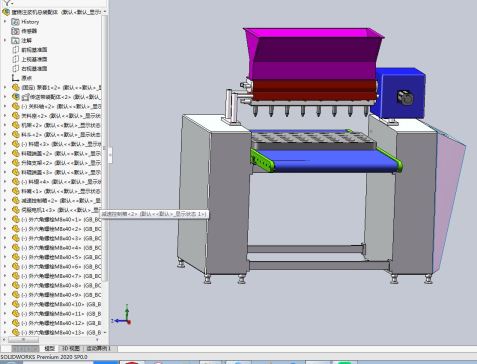The height and width of the screenshot is (364, 477).
Task: Click the scroll-down arrow of feature tree
Action: pos(105,333)
